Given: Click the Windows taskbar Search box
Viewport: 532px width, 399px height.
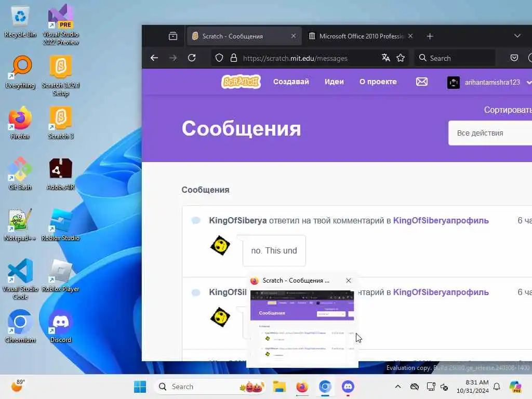Looking at the screenshot, I should pyautogui.click(x=209, y=387).
